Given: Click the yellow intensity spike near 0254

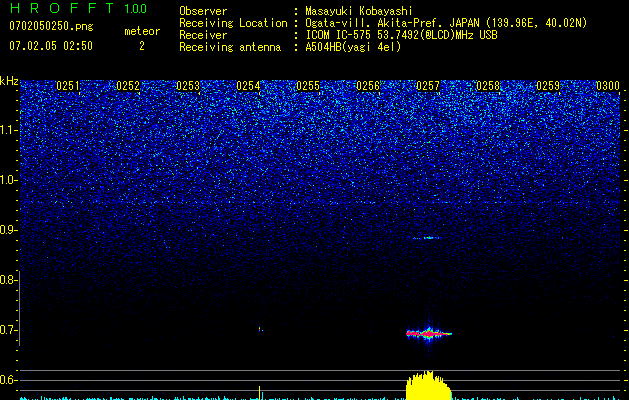Looking at the screenshot, I should 260,392.
